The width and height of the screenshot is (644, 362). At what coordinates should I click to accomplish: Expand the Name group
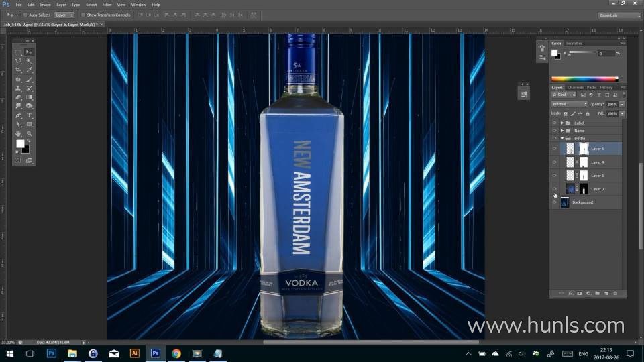click(x=562, y=131)
